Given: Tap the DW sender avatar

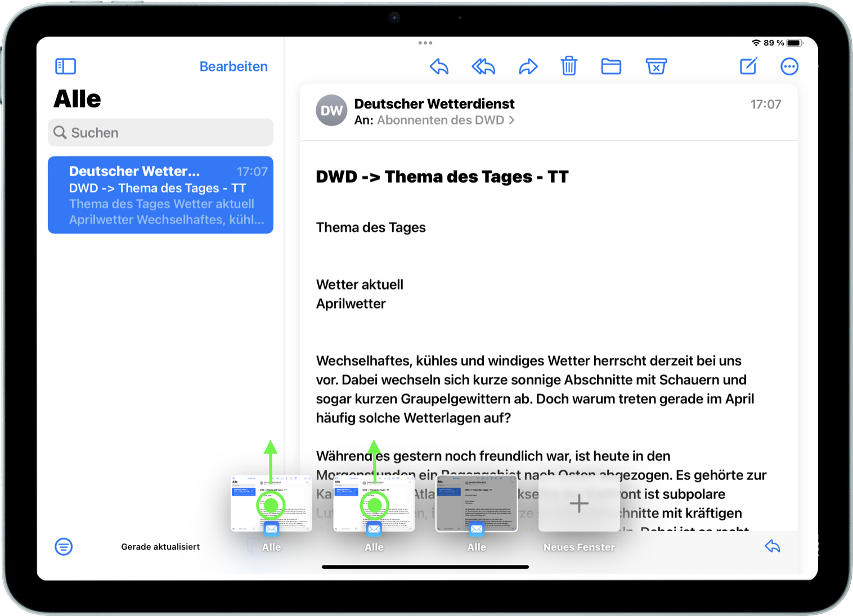Looking at the screenshot, I should [x=331, y=110].
